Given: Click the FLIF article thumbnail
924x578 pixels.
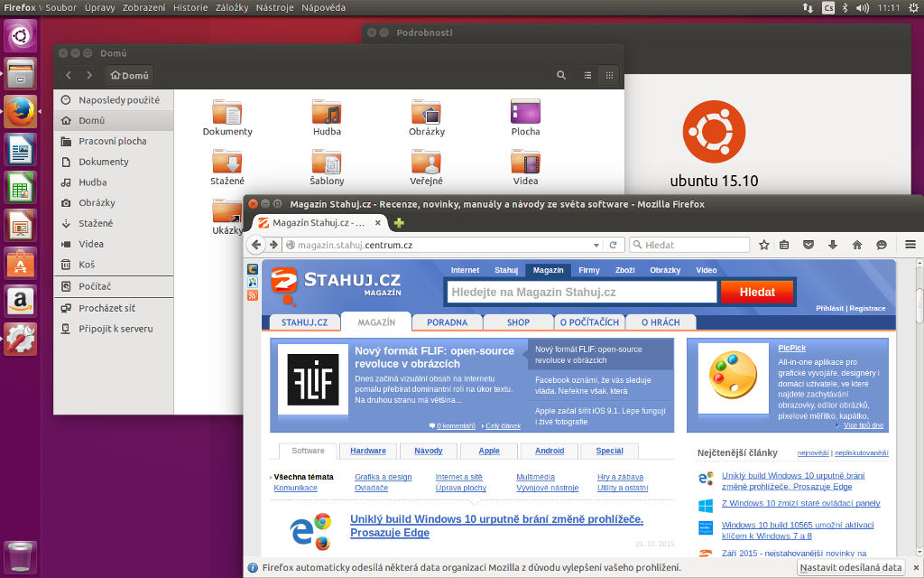Looking at the screenshot, I should click(x=313, y=380).
